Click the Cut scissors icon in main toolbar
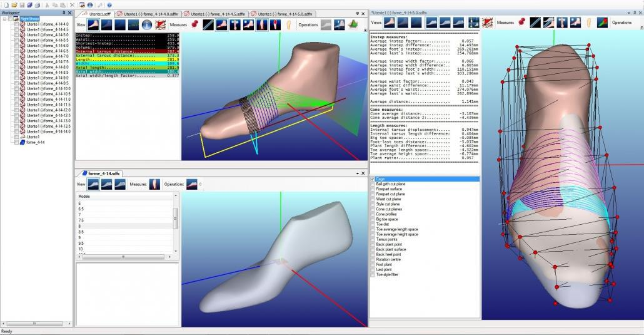 pyautogui.click(x=48, y=5)
